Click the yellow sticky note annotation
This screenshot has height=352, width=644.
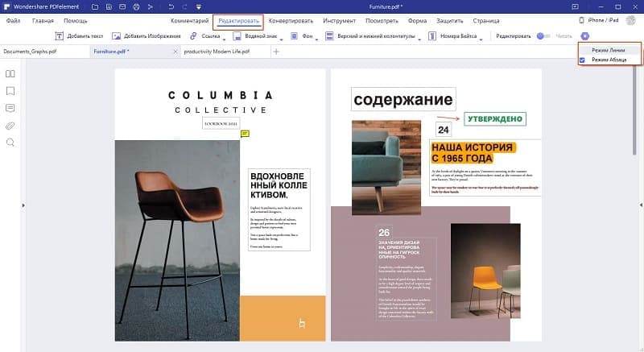click(245, 133)
